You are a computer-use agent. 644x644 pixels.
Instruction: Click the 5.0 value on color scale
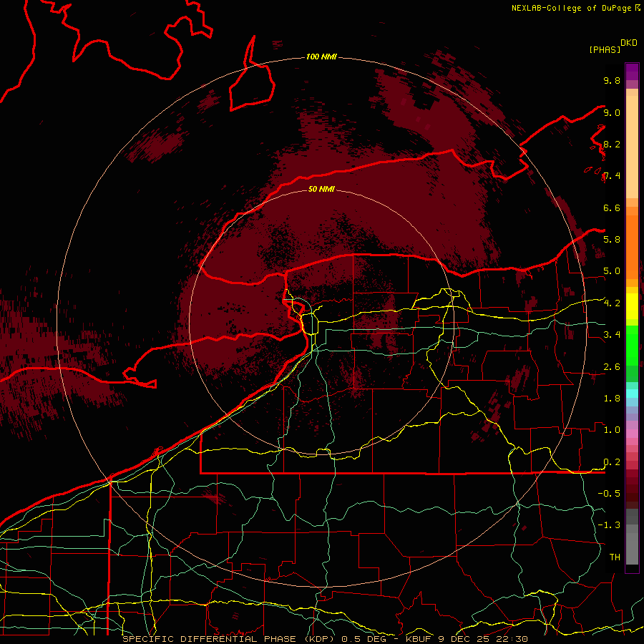click(612, 271)
